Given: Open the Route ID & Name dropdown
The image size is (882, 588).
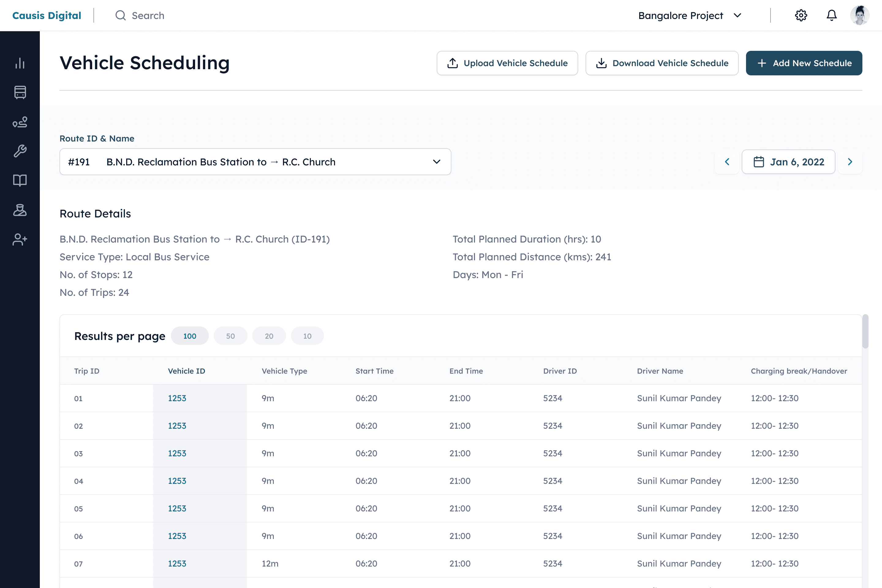Looking at the screenshot, I should (255, 162).
